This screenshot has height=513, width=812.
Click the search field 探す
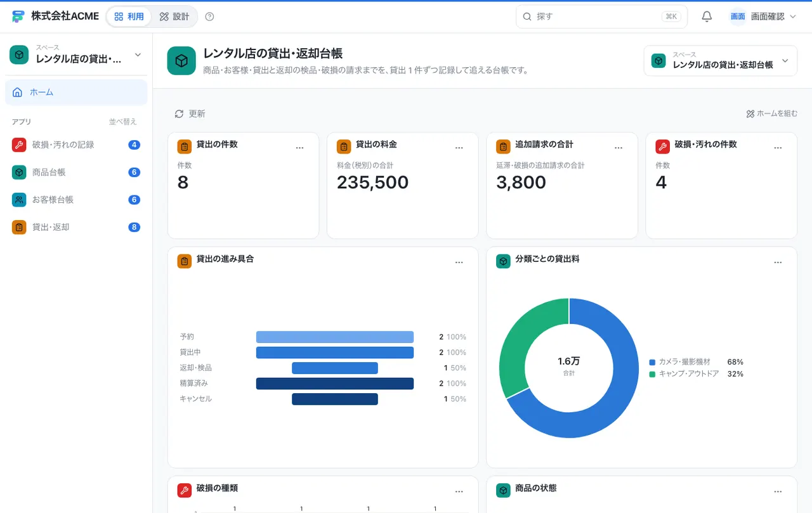point(601,16)
